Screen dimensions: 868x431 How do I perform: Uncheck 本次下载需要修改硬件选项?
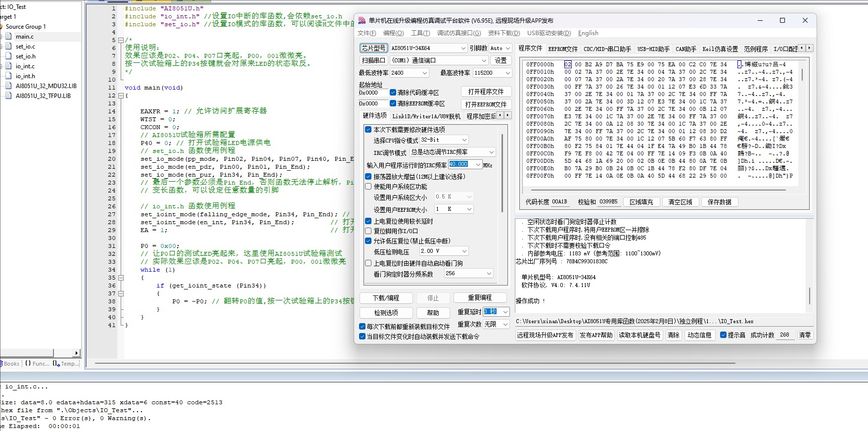coord(368,130)
